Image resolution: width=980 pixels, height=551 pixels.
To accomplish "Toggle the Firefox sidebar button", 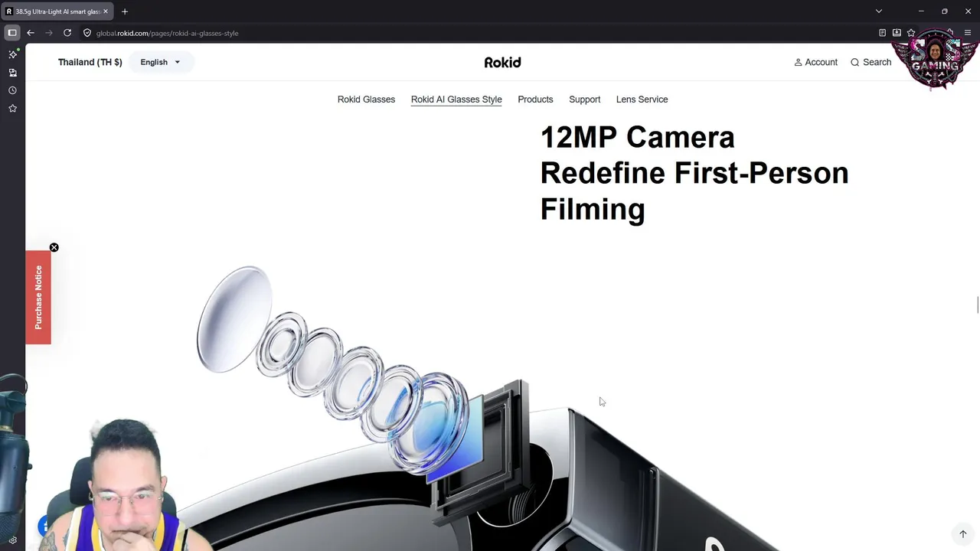I will pyautogui.click(x=12, y=33).
